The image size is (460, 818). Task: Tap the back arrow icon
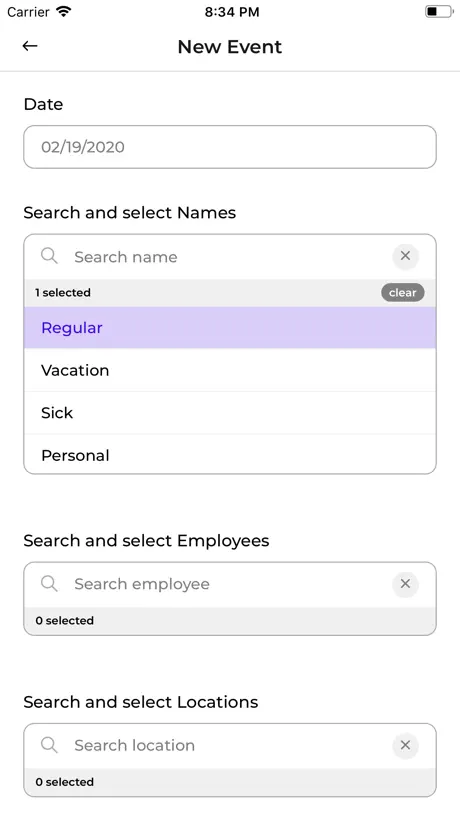[x=30, y=46]
